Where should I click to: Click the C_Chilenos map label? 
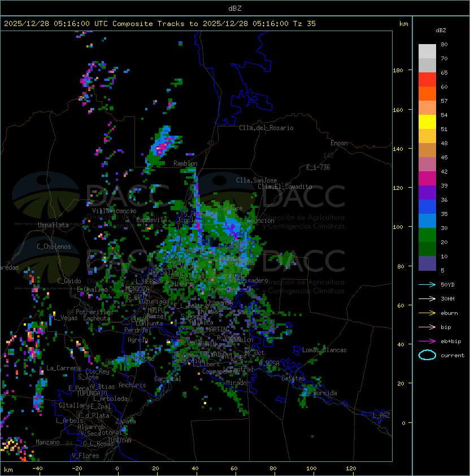pyautogui.click(x=54, y=246)
